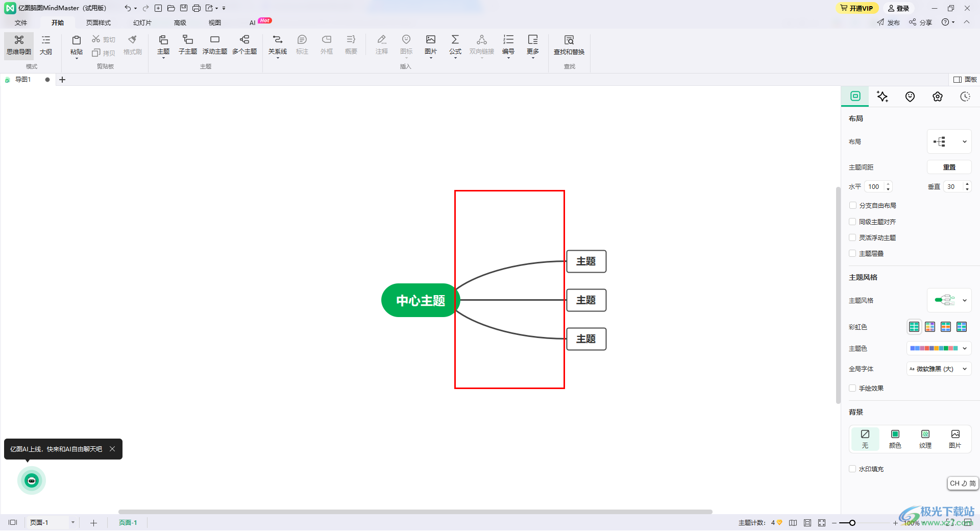The image size is (980, 531).
Task: Open the page selector dropdown 页面-1
Action: [73, 522]
